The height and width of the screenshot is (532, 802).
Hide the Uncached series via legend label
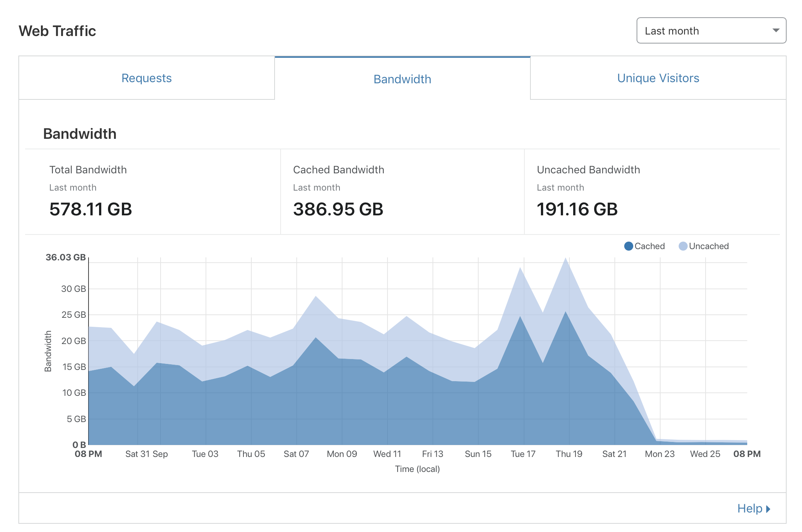[709, 246]
